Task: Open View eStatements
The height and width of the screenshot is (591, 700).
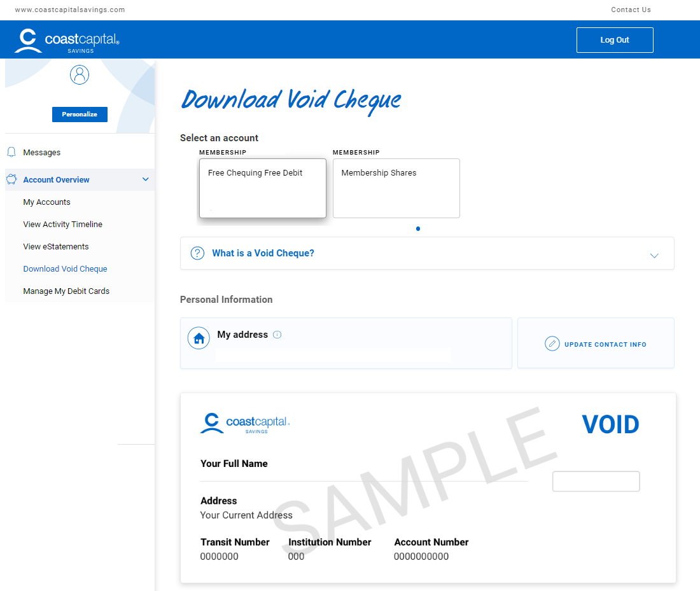Action: [x=56, y=246]
